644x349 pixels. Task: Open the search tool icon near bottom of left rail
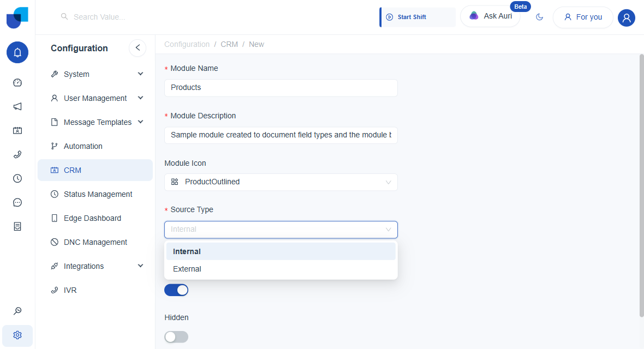click(17, 311)
